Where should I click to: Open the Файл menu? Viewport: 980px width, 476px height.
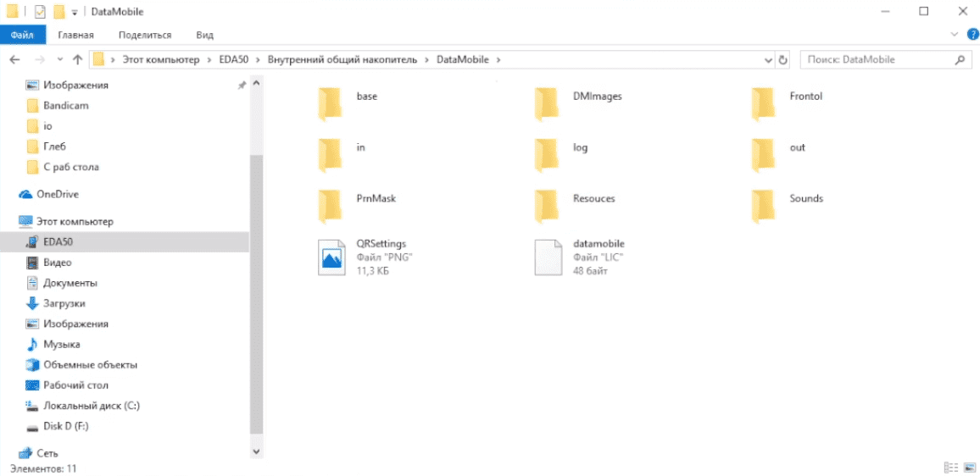click(23, 35)
